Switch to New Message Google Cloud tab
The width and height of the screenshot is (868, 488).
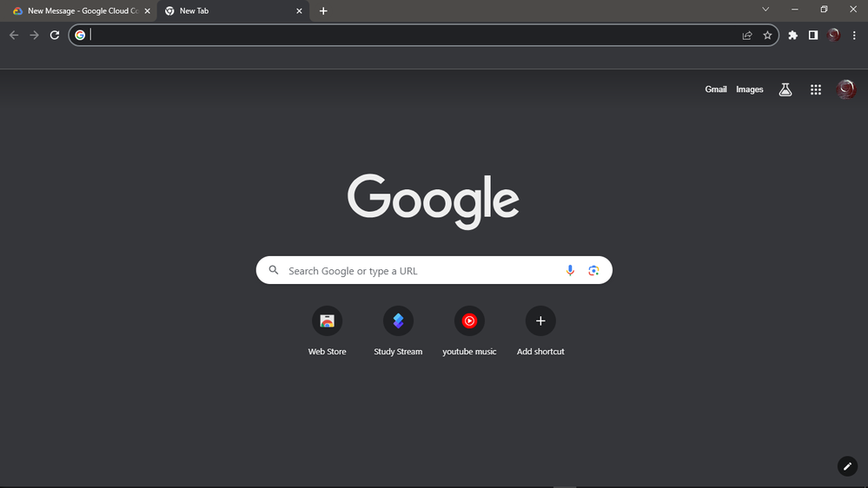[79, 11]
